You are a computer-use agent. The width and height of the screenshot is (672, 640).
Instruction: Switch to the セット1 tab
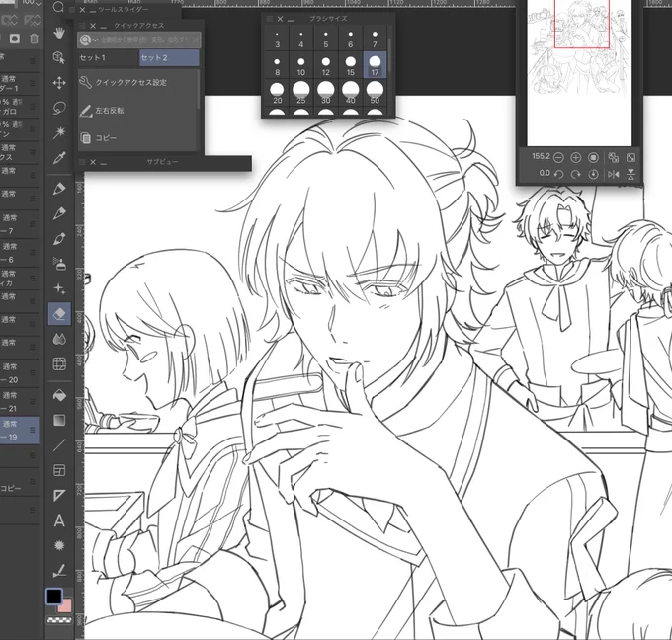tap(109, 58)
